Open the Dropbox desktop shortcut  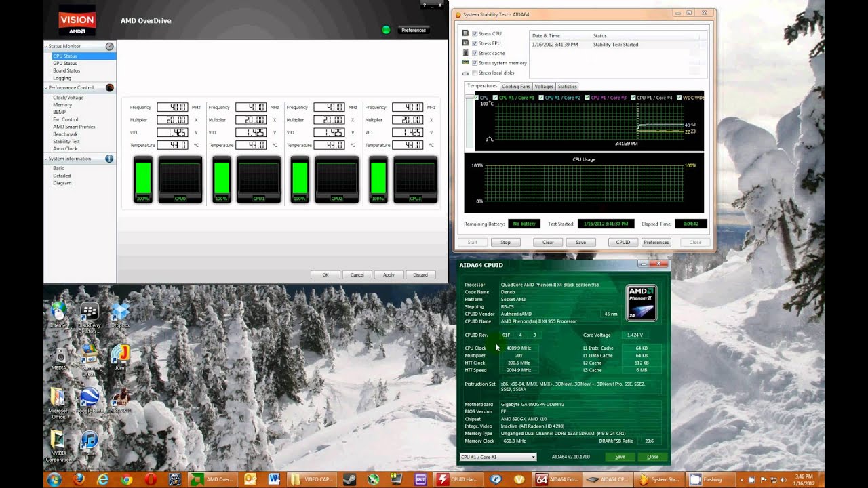(x=120, y=314)
